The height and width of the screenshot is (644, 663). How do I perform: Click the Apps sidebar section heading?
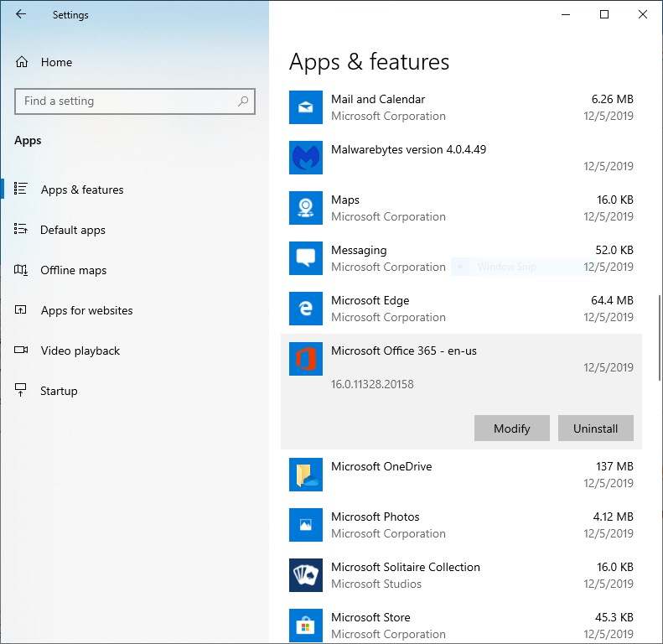point(28,141)
